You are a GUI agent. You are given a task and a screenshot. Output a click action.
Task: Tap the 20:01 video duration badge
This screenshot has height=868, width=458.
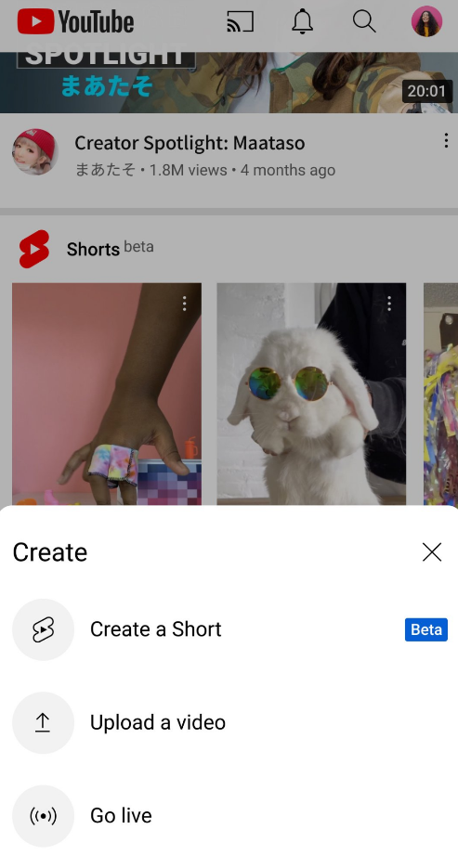tap(427, 91)
